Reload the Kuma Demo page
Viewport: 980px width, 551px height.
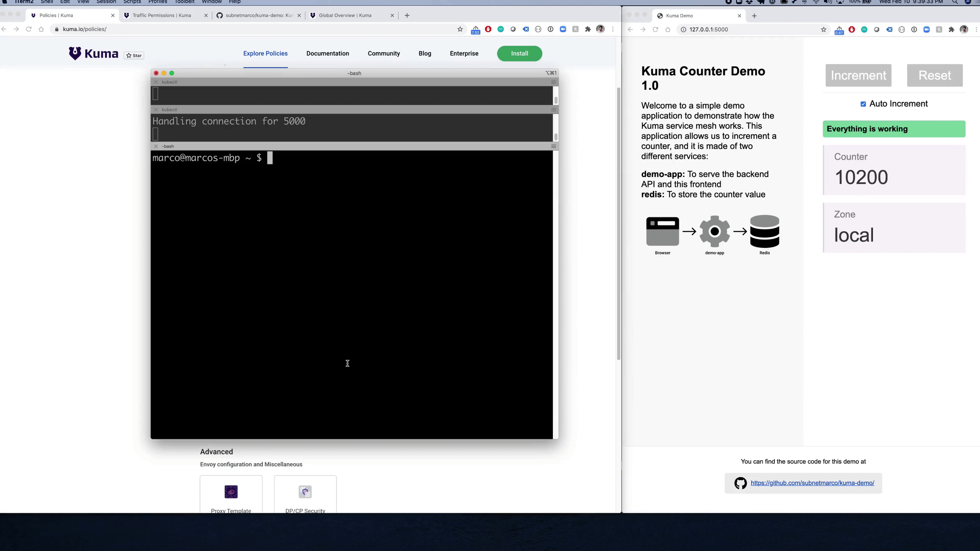(655, 30)
